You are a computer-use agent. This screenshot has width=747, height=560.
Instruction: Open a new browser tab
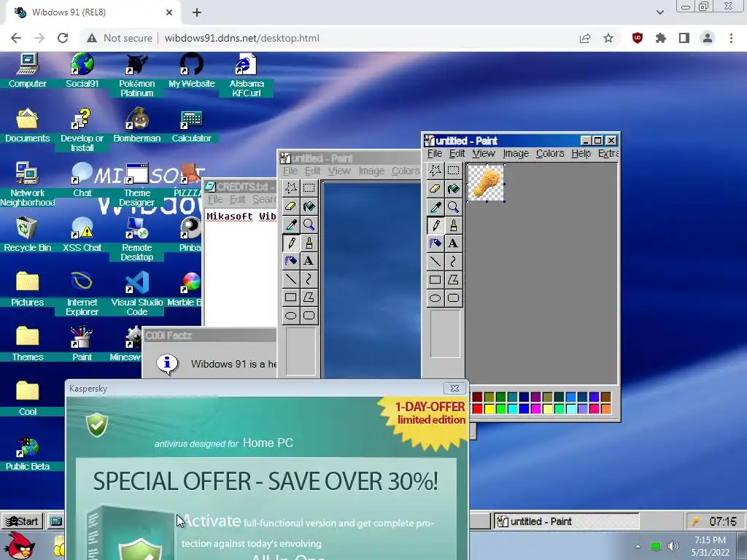click(x=197, y=12)
